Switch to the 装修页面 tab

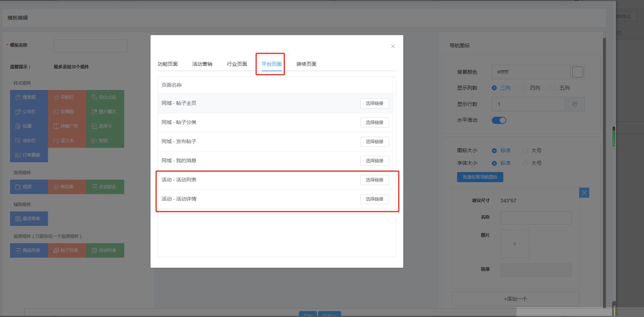306,64
